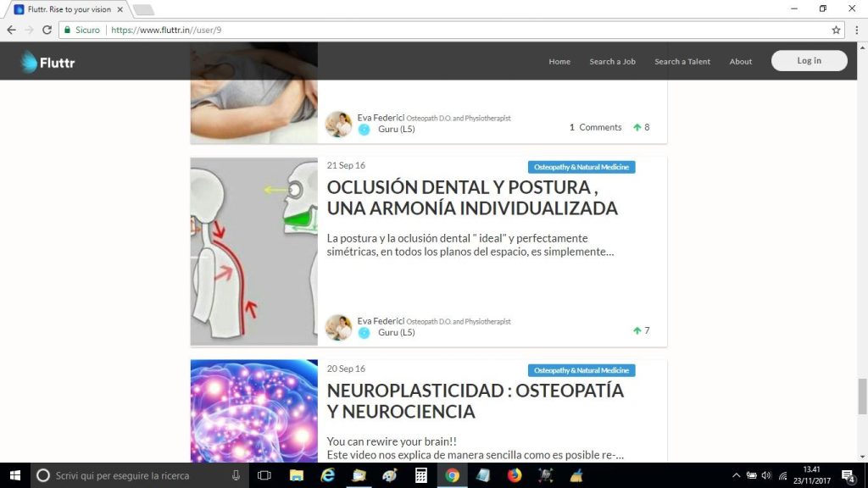Click upvote arrow showing 8 votes
Image resolution: width=868 pixels, height=488 pixels.
pyautogui.click(x=637, y=128)
